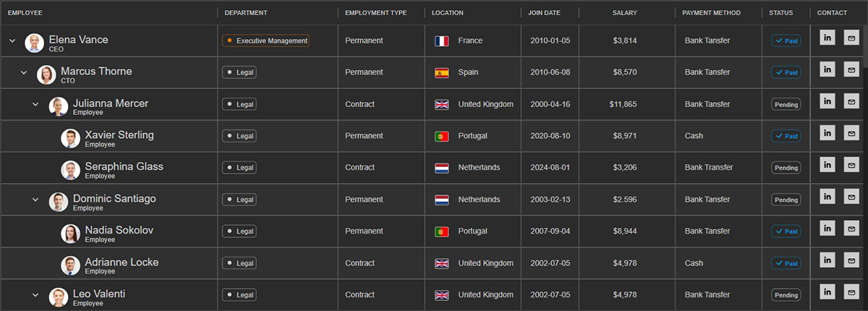The height and width of the screenshot is (311, 868).
Task: Email Xavier Sterling via envelope icon
Action: 851,133
